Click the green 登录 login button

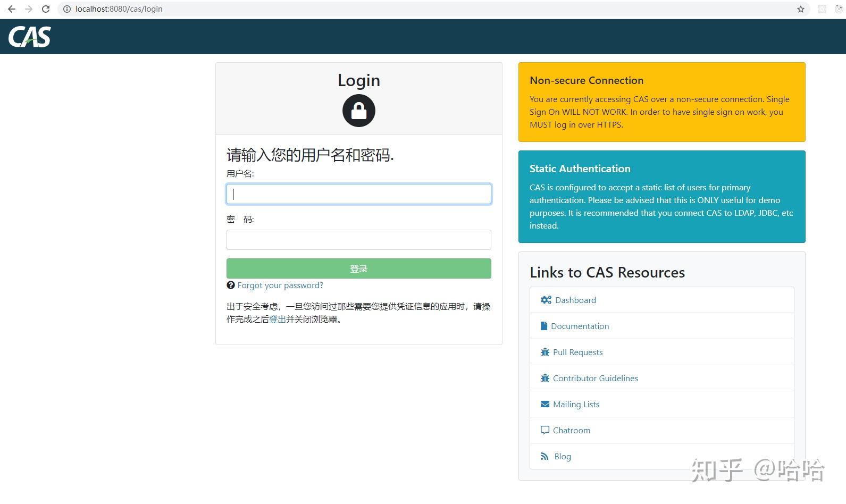(x=359, y=268)
